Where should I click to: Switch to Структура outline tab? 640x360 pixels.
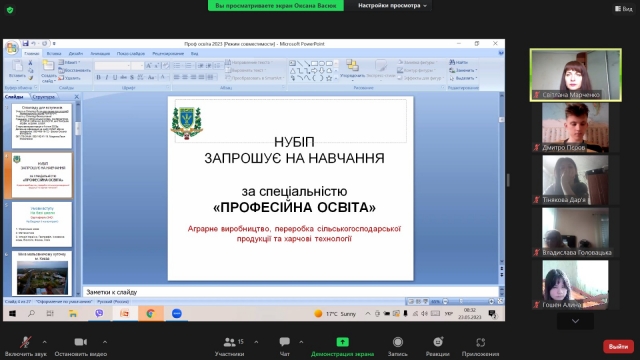point(44,97)
